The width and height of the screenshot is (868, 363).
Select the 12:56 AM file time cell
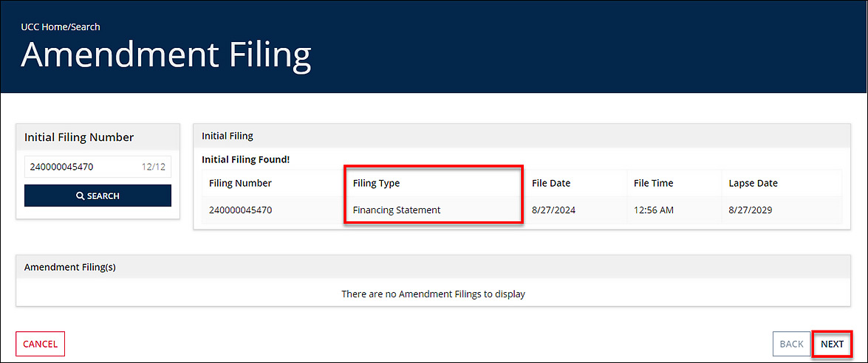pyautogui.click(x=654, y=210)
